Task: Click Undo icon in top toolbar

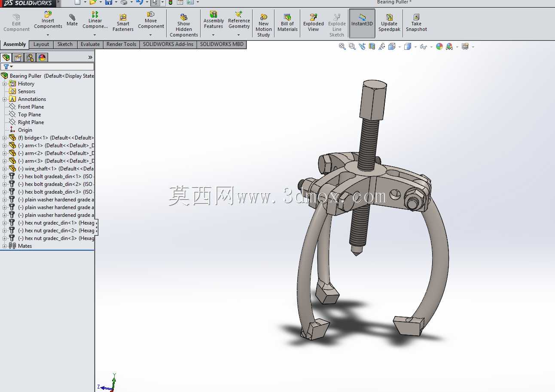Action: tap(139, 2)
